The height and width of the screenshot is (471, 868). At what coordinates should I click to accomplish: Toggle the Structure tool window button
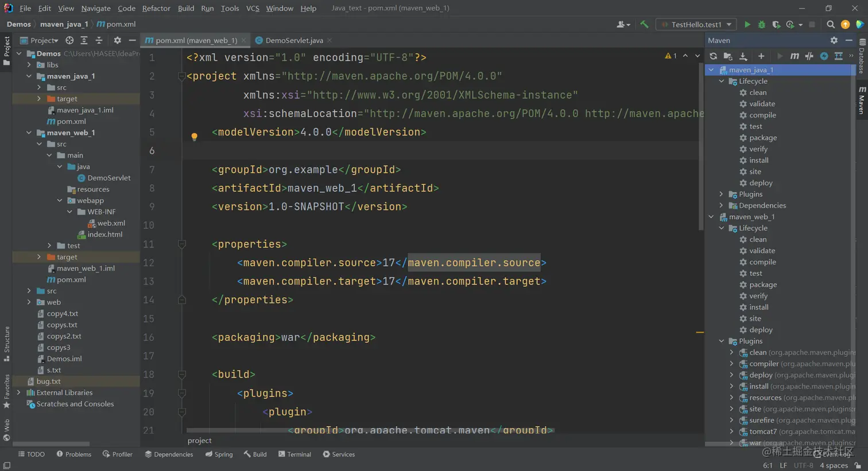click(x=6, y=344)
